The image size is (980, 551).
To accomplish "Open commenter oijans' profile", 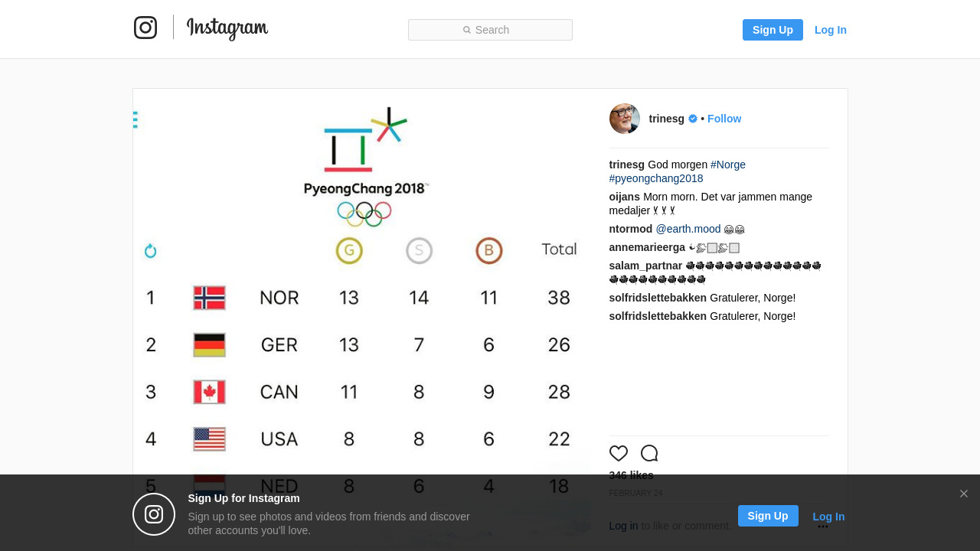I will (x=625, y=197).
